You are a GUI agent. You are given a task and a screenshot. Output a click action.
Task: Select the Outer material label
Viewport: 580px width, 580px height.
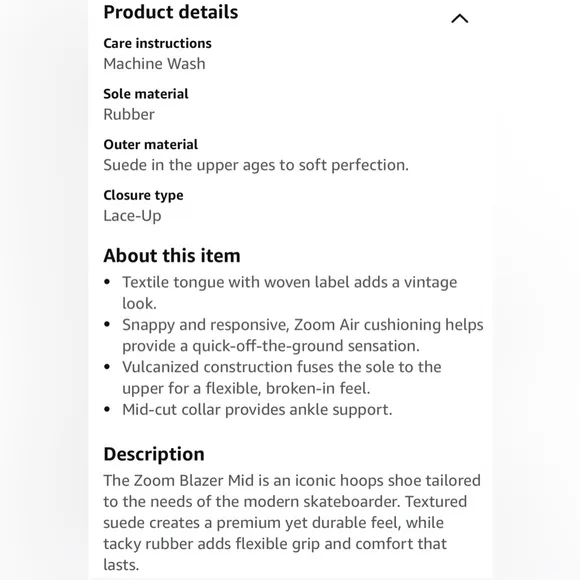pyautogui.click(x=151, y=144)
